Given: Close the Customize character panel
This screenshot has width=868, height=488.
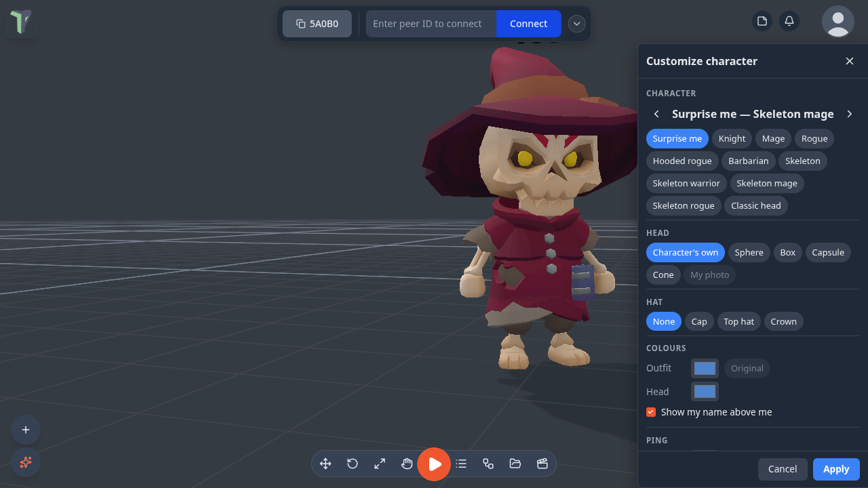Looking at the screenshot, I should (850, 61).
